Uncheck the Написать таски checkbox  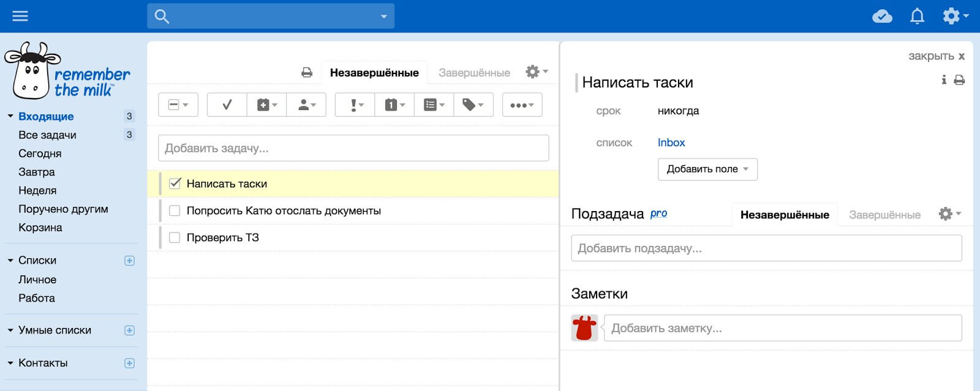pos(175,183)
